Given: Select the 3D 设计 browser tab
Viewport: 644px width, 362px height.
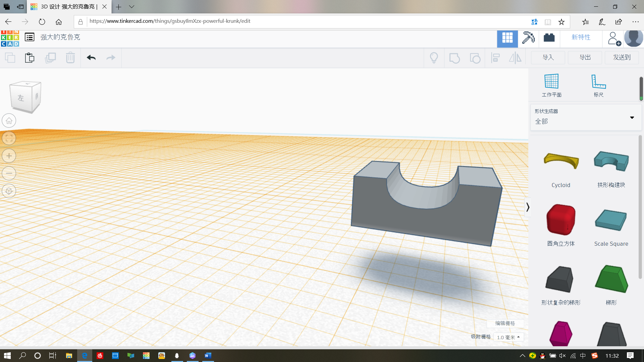Looking at the screenshot, I should (69, 7).
